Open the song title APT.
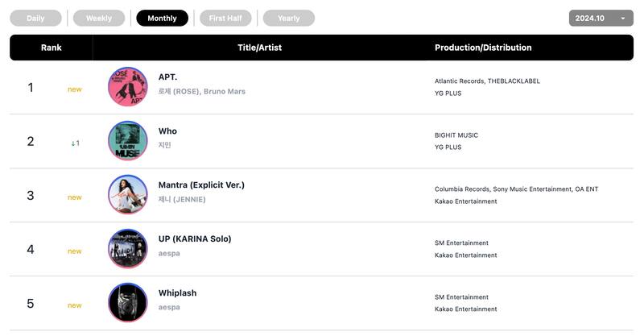The width and height of the screenshot is (644, 336). (x=167, y=77)
